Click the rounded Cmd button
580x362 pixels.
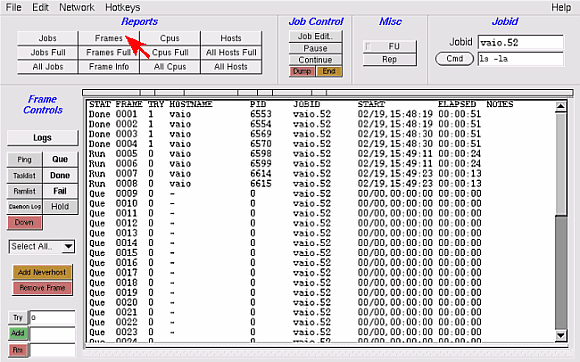point(455,59)
